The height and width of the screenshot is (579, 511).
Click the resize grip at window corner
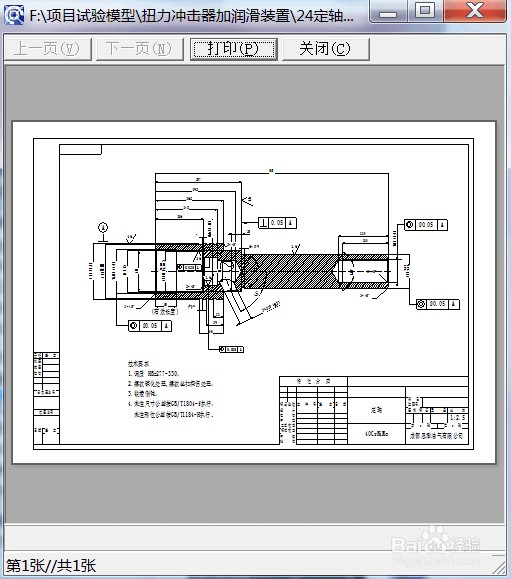499,567
